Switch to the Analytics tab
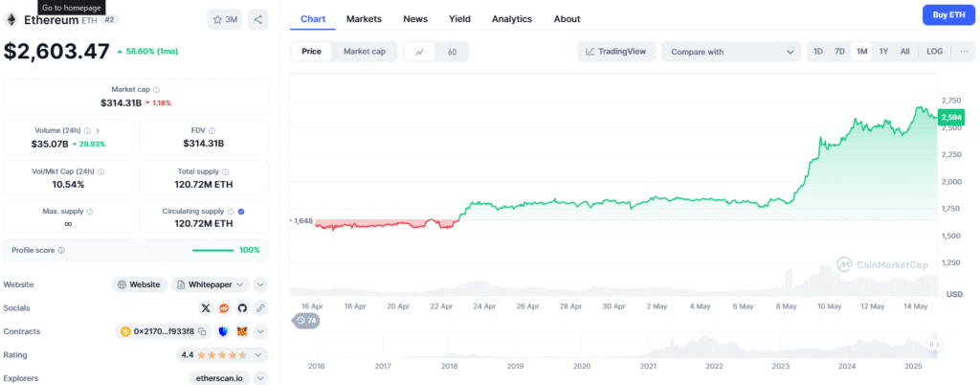 point(512,19)
